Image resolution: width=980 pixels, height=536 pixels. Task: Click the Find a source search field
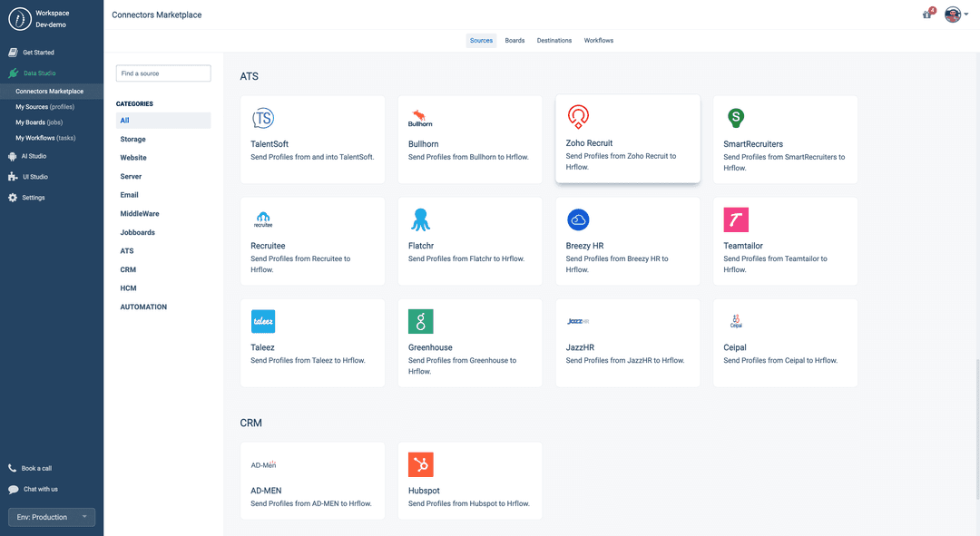tap(163, 73)
